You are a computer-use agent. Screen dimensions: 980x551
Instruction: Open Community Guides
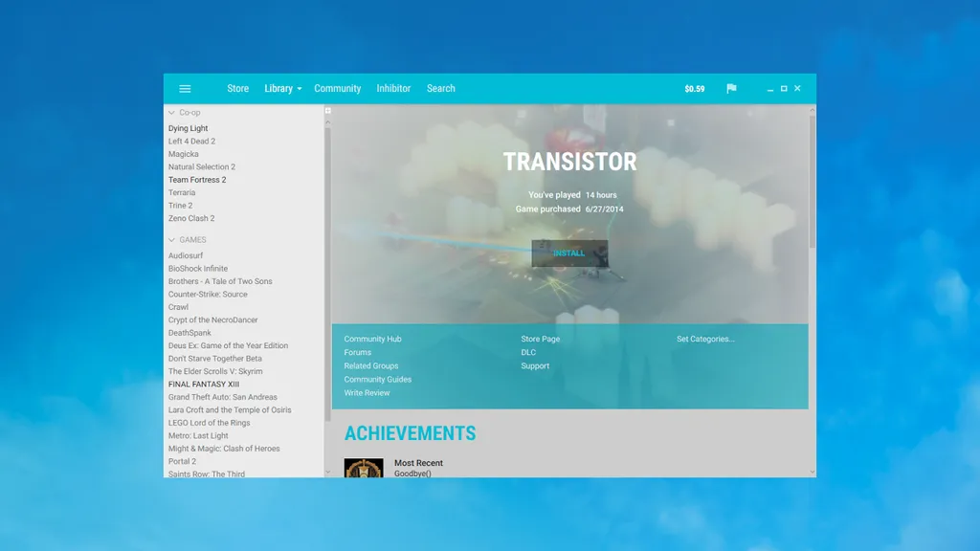[377, 379]
